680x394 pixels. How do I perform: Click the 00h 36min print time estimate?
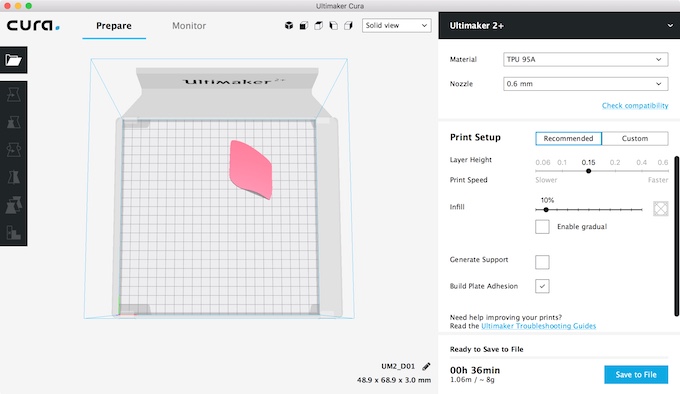click(x=475, y=370)
